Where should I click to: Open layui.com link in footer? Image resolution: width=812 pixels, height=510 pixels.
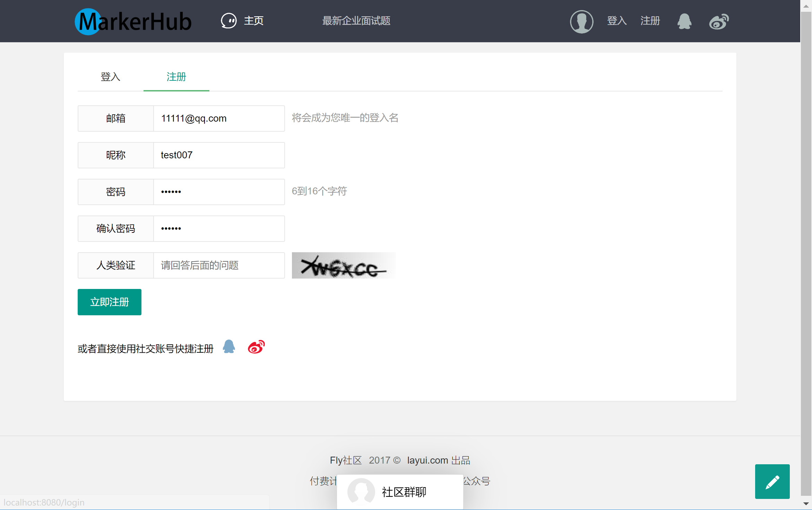tap(427, 460)
